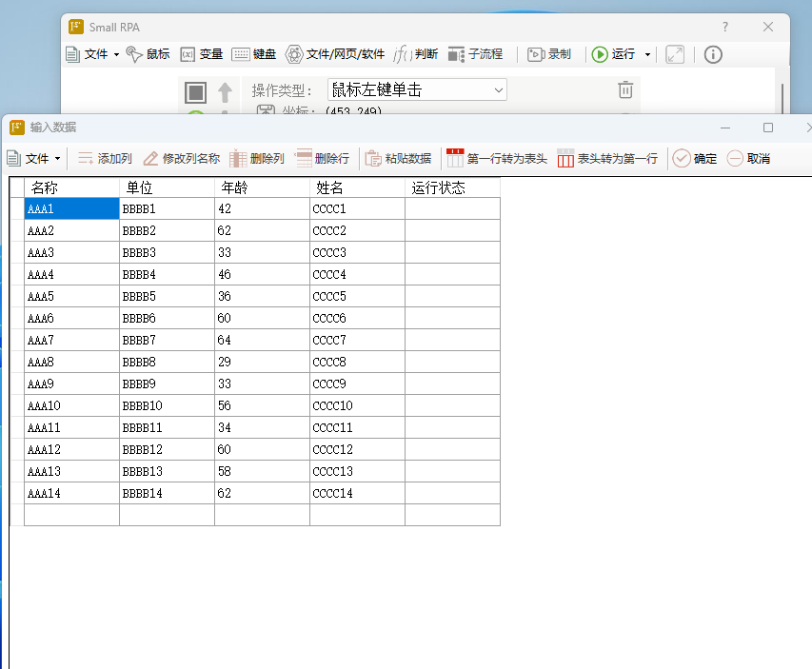
Task: Select age cell 46 in AAA4 row
Action: tap(262, 274)
